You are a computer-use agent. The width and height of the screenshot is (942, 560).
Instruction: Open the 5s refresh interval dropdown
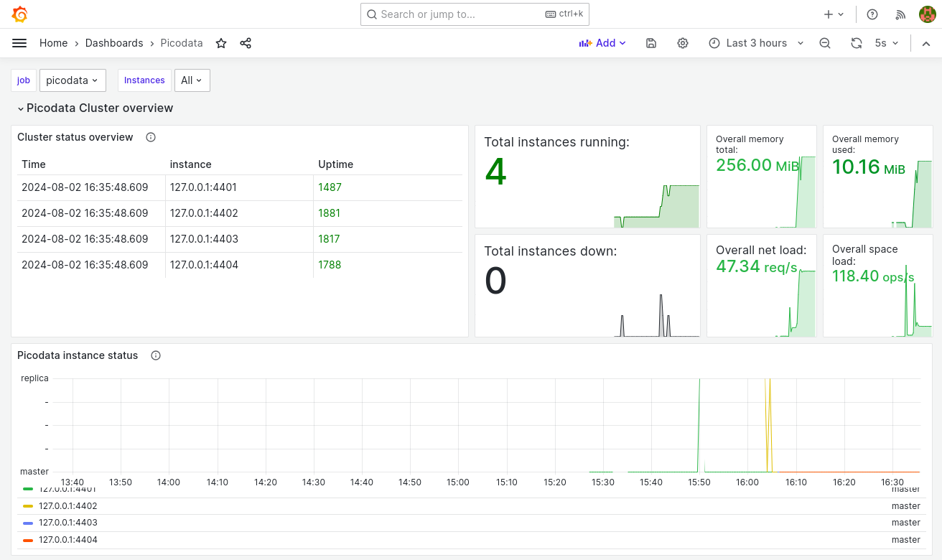click(887, 43)
